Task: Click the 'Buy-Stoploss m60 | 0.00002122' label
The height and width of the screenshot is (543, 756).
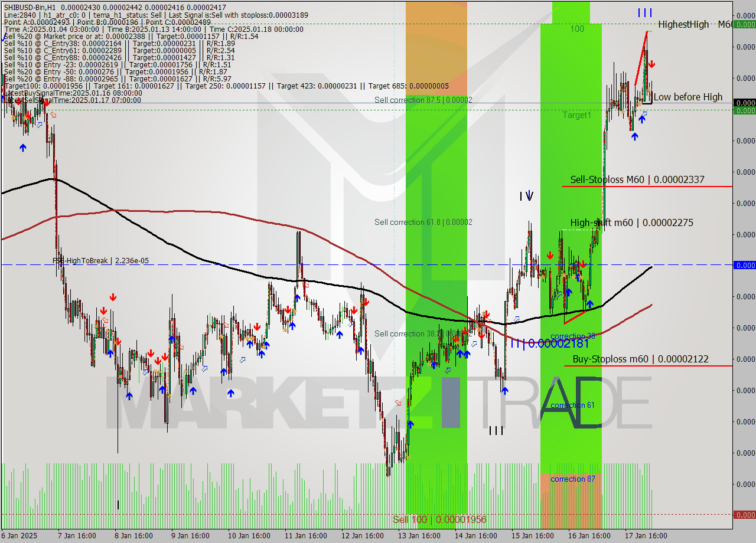Action: tap(641, 359)
